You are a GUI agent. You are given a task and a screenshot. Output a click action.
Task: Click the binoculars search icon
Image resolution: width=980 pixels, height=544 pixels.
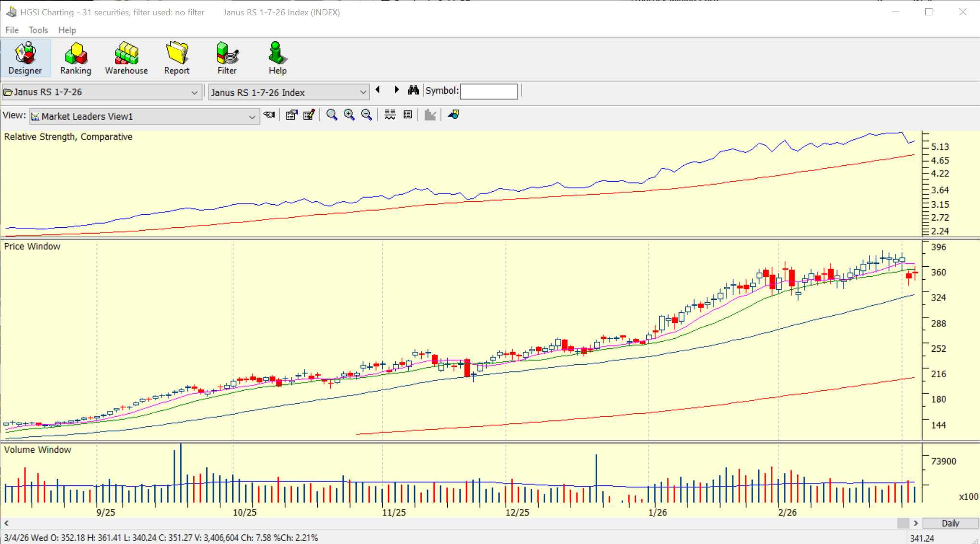pyautogui.click(x=413, y=90)
